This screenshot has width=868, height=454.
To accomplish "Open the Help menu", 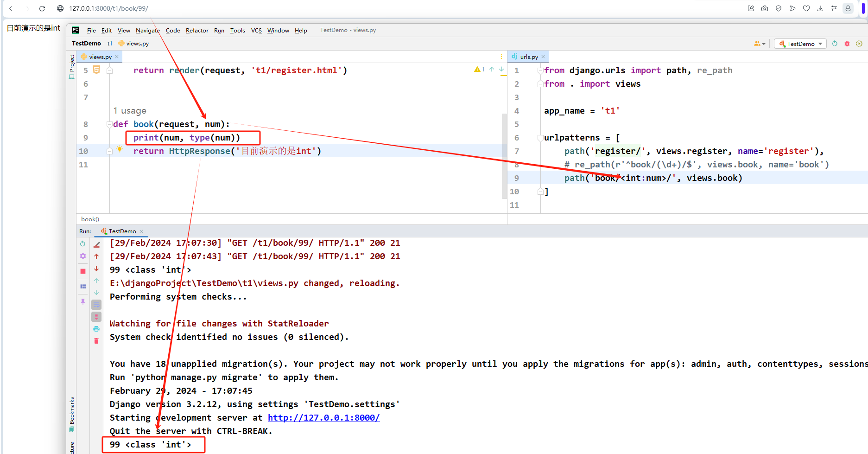I will pyautogui.click(x=301, y=30).
